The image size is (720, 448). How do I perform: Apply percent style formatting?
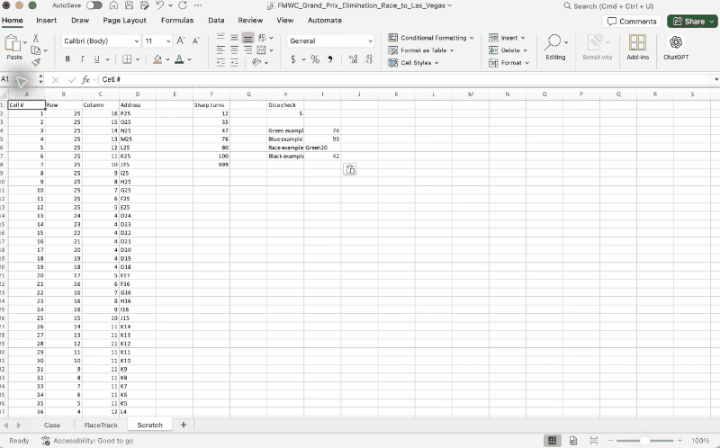click(x=315, y=59)
